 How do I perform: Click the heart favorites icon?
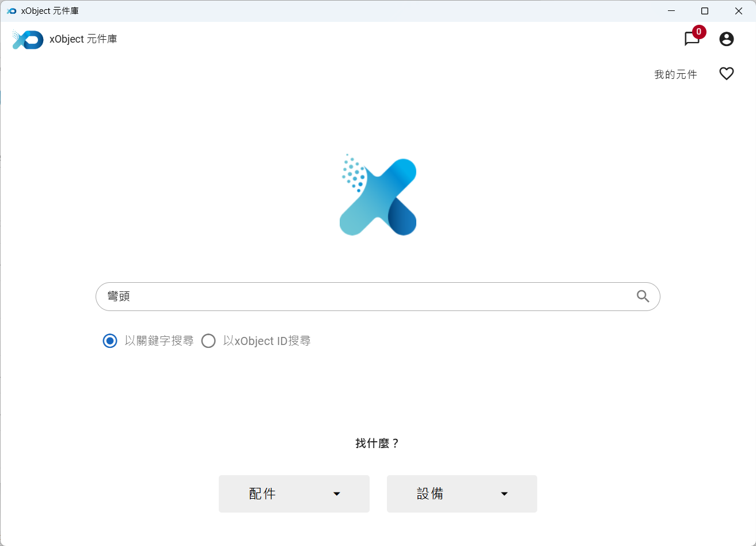click(726, 74)
